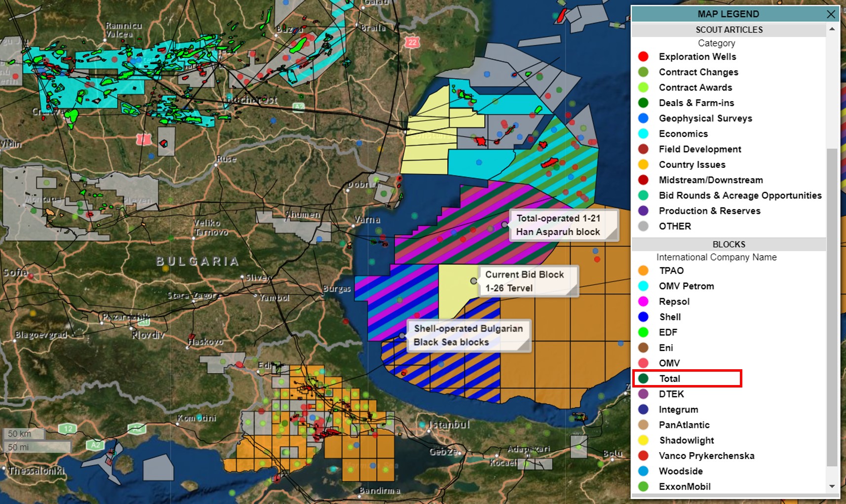Image resolution: width=846 pixels, height=504 pixels.
Task: Click the blue Geophysical Surveys legend dot
Action: pyautogui.click(x=643, y=118)
